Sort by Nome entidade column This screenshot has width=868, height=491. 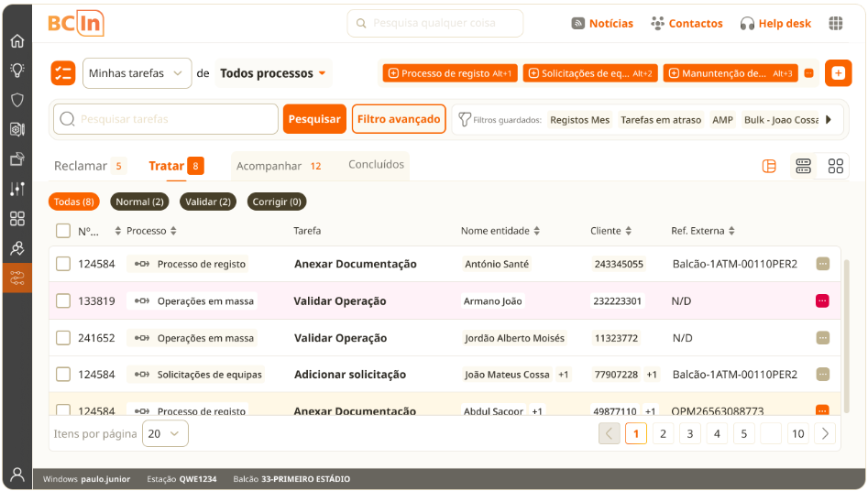coord(536,231)
